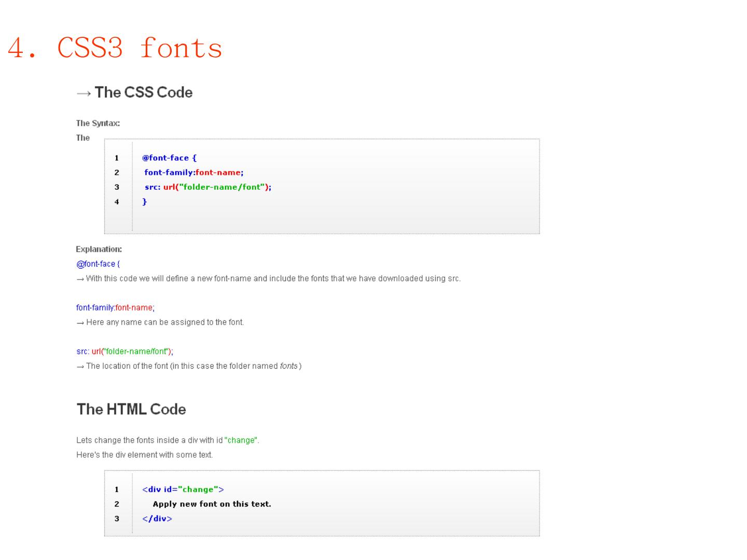Screen dimensions: 747x560
Task: Click the opening div tag in HTML code box
Action: (183, 489)
